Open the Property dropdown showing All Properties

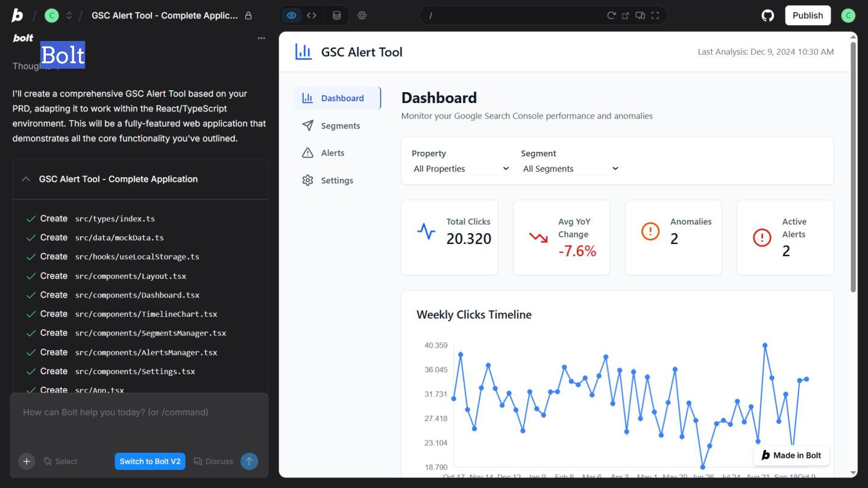[x=461, y=169]
